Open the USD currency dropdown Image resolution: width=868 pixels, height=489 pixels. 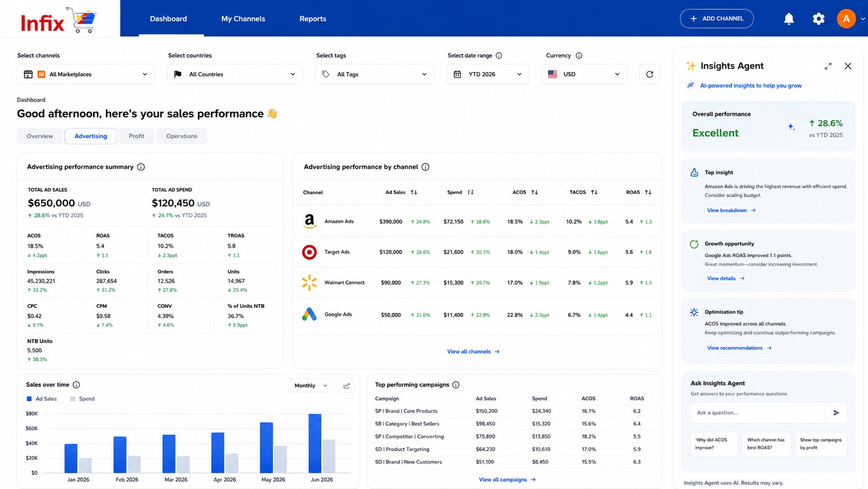coord(584,74)
